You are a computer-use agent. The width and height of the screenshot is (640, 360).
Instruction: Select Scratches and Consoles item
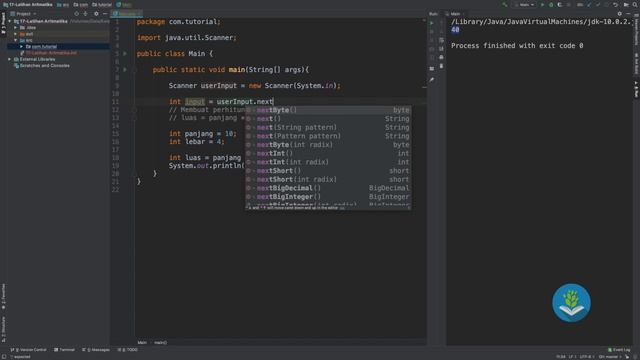(x=41, y=65)
